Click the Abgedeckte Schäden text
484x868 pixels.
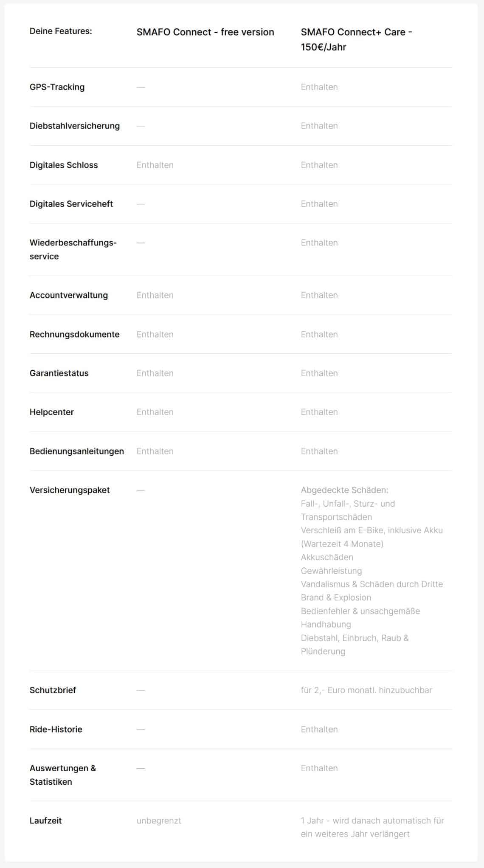click(x=344, y=490)
